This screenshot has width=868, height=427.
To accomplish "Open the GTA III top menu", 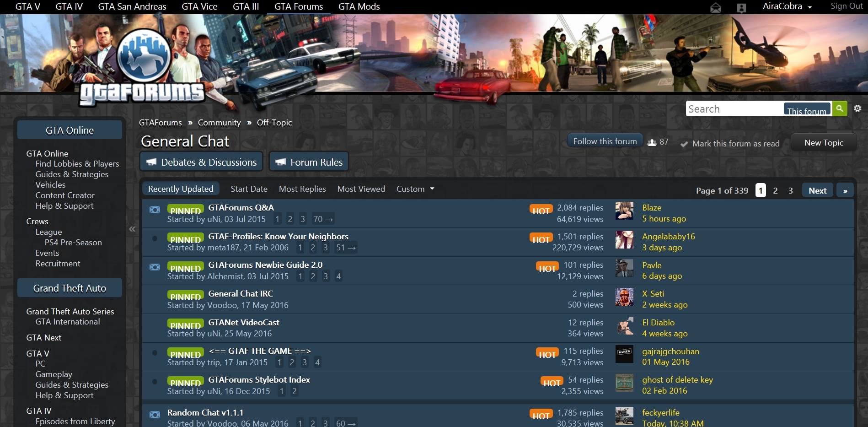I will (246, 6).
